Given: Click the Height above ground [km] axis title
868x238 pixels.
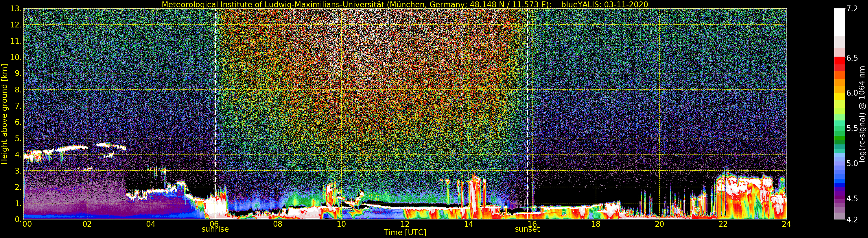Looking at the screenshot, I should click(4, 114).
